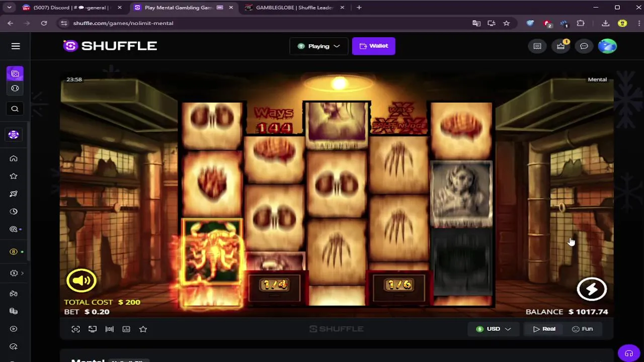Show browser downloads

pyautogui.click(x=606, y=23)
